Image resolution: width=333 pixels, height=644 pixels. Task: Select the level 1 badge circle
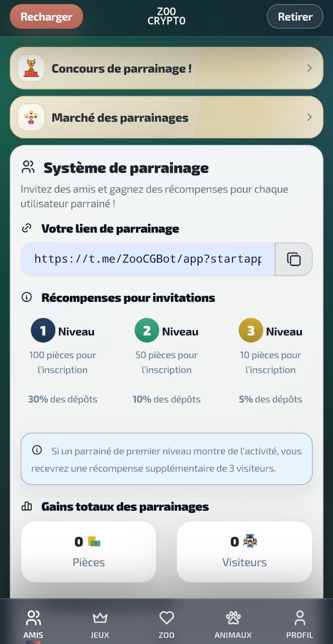point(43,330)
